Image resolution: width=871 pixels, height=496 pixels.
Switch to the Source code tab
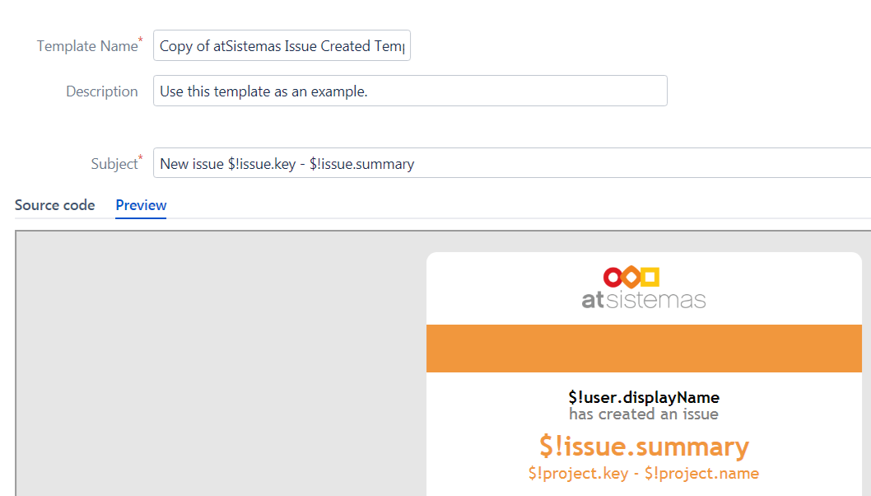click(x=55, y=205)
